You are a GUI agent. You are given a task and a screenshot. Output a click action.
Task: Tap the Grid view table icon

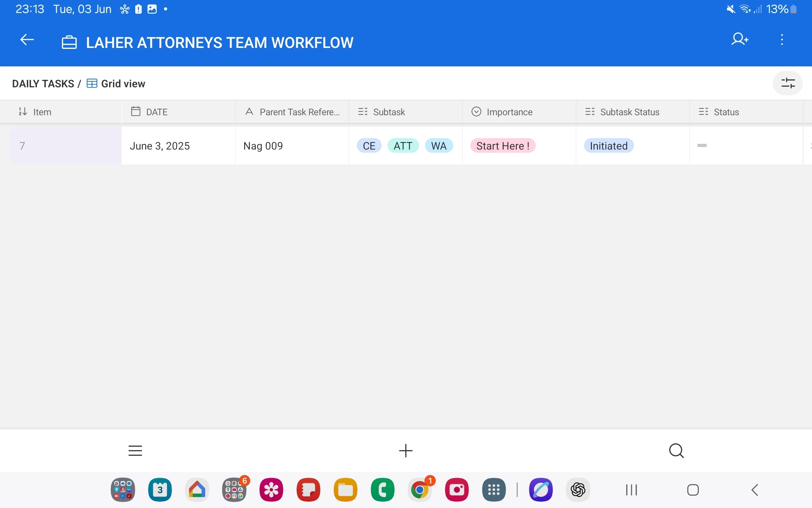tap(92, 83)
